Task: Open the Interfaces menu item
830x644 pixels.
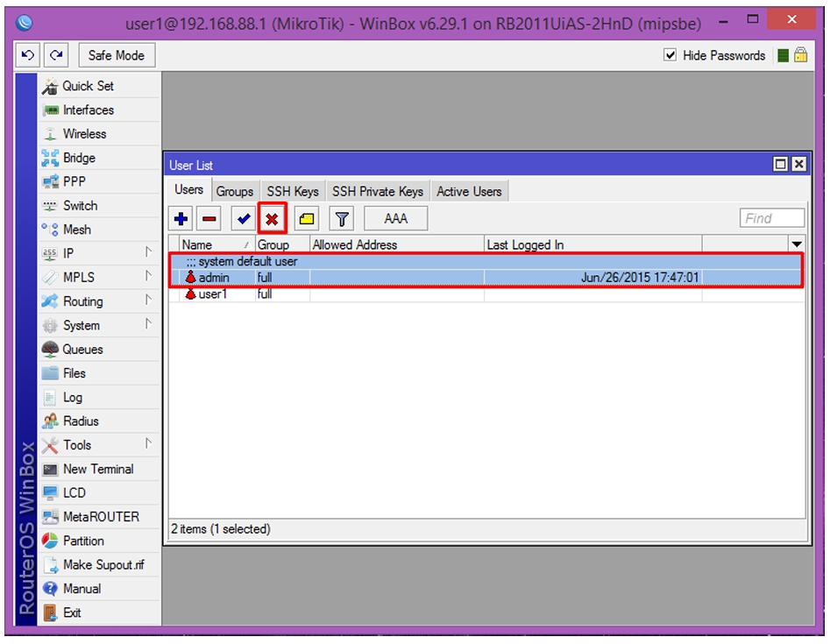Action: [100, 110]
